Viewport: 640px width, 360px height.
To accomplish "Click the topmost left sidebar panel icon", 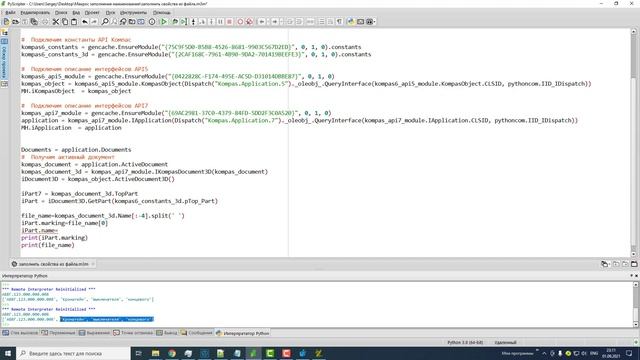I will (4, 33).
